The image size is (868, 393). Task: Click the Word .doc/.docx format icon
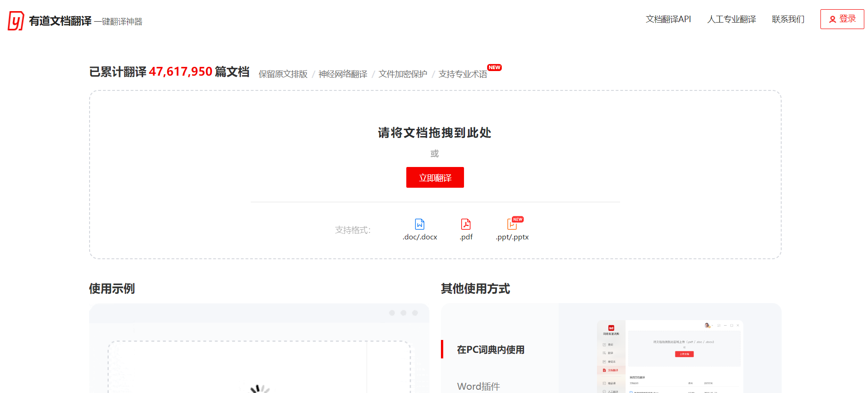(x=420, y=224)
